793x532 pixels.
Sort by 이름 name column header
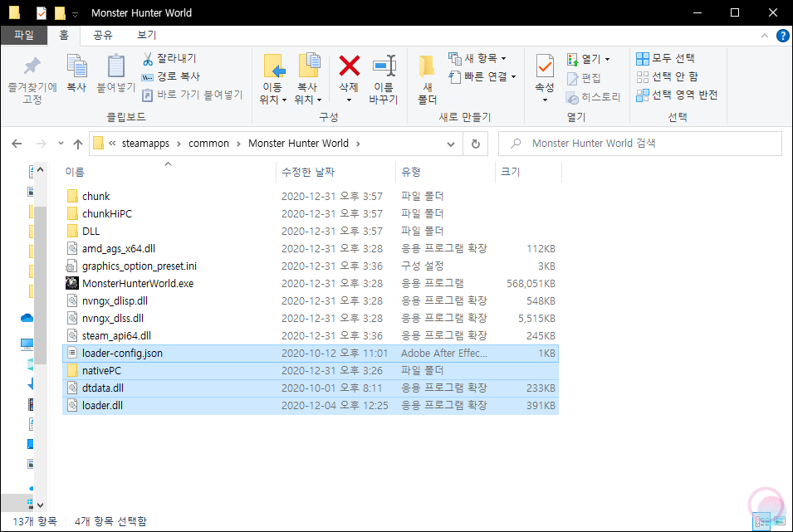pyautogui.click(x=169, y=172)
